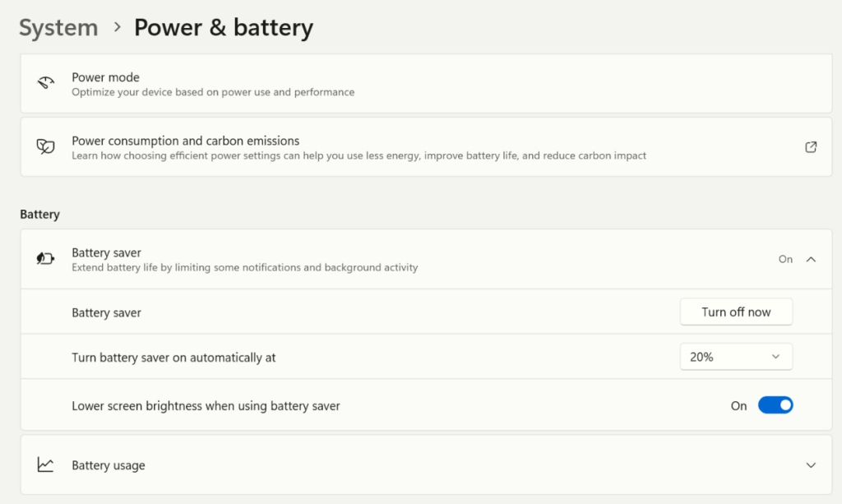Toggle lower screen brightness switch off
This screenshot has height=504, width=842.
click(x=775, y=405)
